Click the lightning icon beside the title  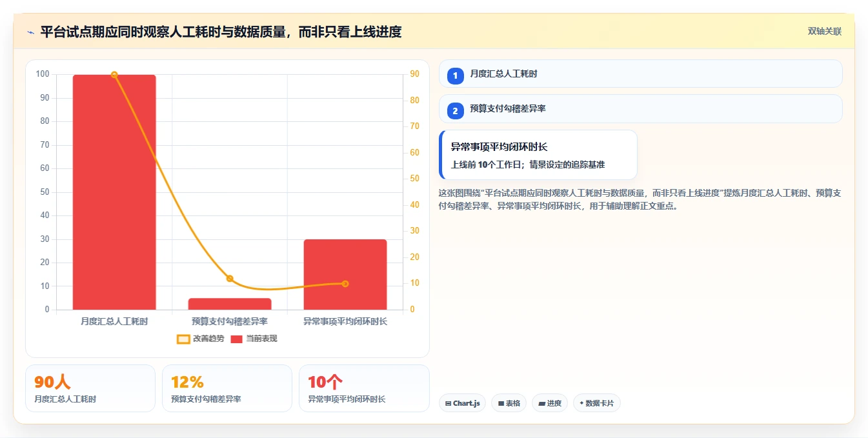pyautogui.click(x=30, y=32)
